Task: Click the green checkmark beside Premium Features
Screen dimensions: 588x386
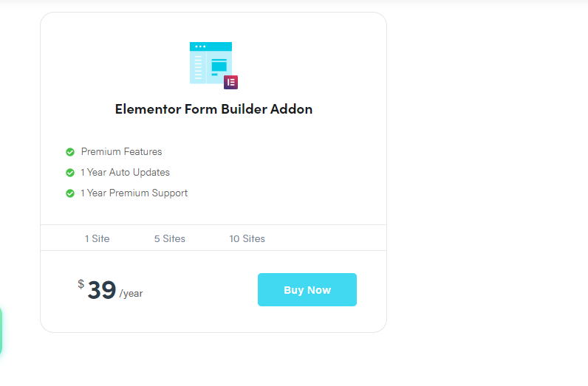Action: [x=70, y=152]
